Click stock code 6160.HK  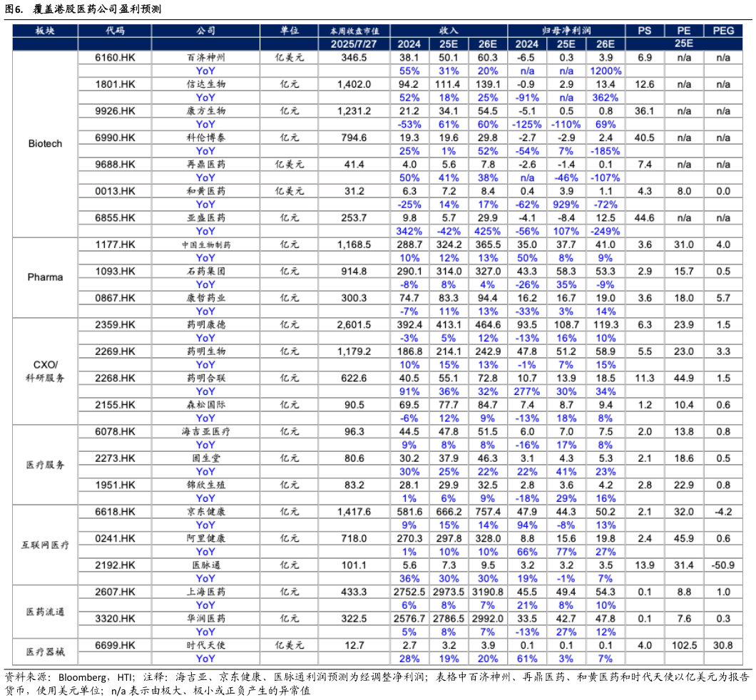pyautogui.click(x=115, y=58)
